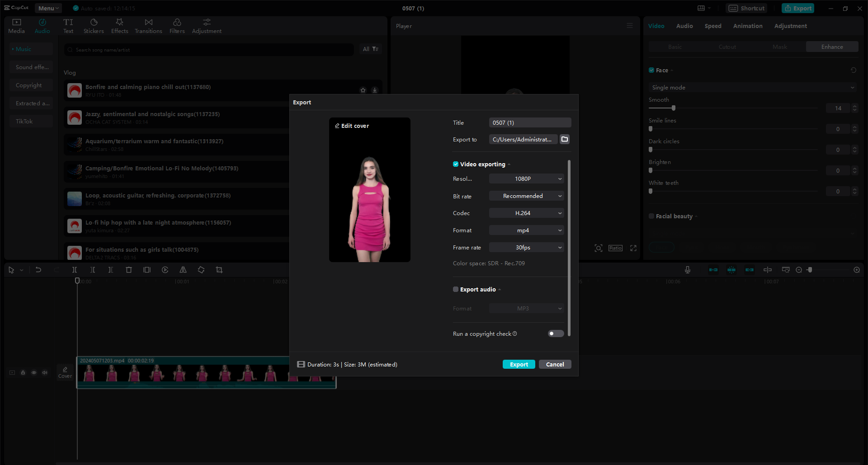Image resolution: width=868 pixels, height=465 pixels.
Task: Select the Mirror tool icon
Action: coord(183,269)
